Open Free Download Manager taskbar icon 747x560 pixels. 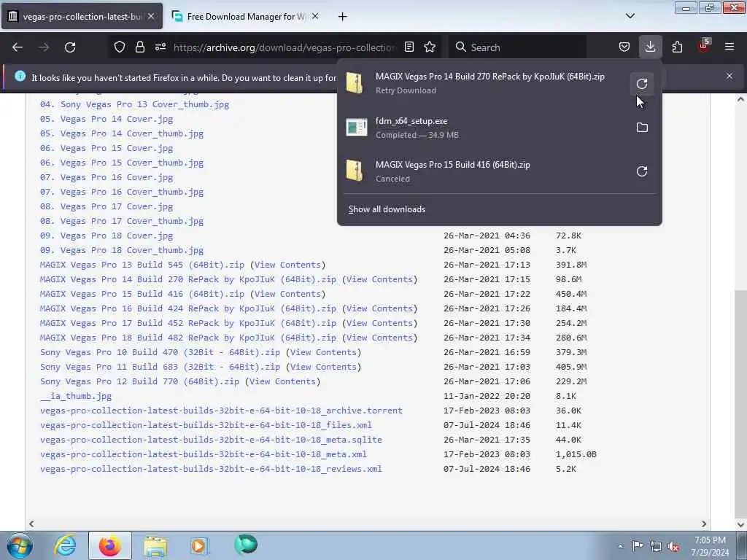(246, 545)
